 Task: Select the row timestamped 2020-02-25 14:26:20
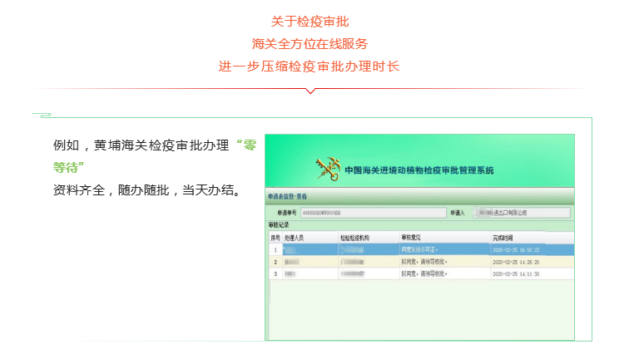click(x=421, y=262)
